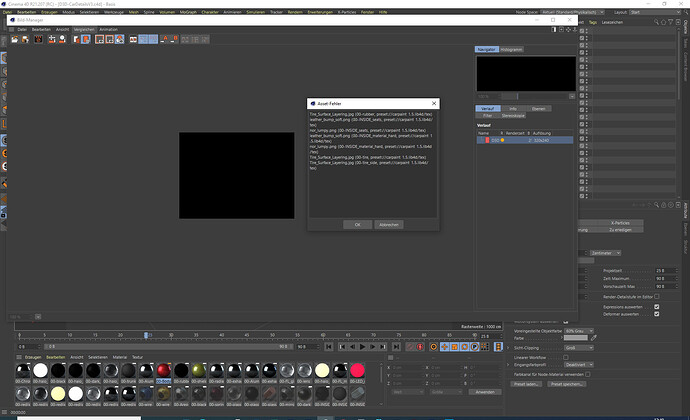Select the render entry row in Verlauf list
690x420 pixels.
(x=525, y=140)
